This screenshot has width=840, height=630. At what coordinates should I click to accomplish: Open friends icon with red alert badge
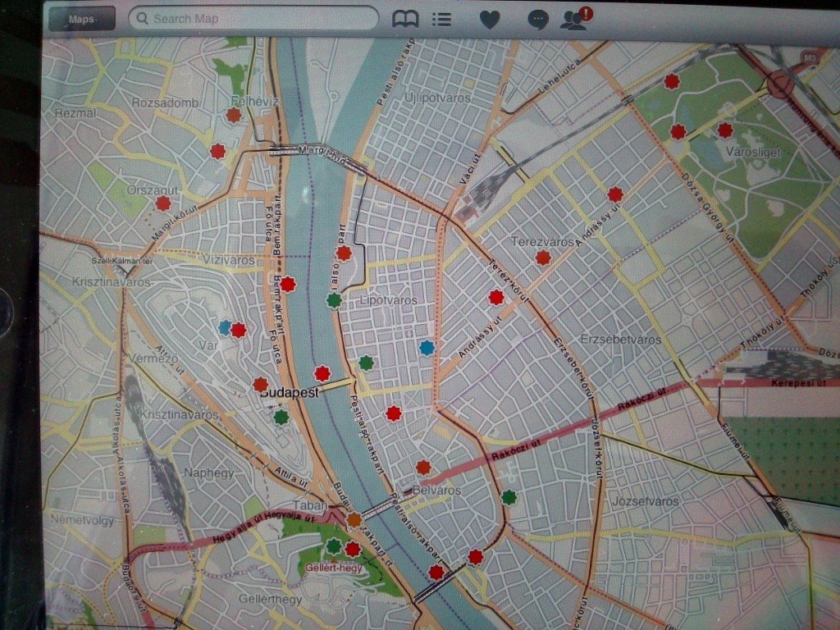(574, 19)
